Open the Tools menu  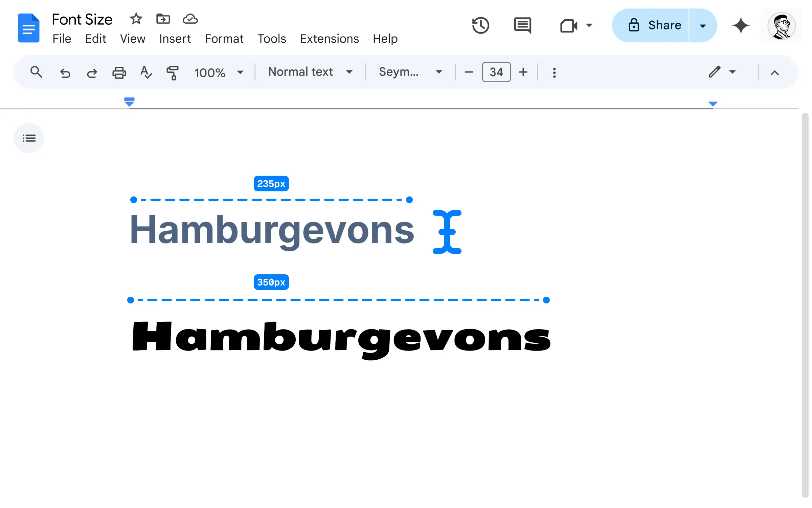[x=272, y=39]
